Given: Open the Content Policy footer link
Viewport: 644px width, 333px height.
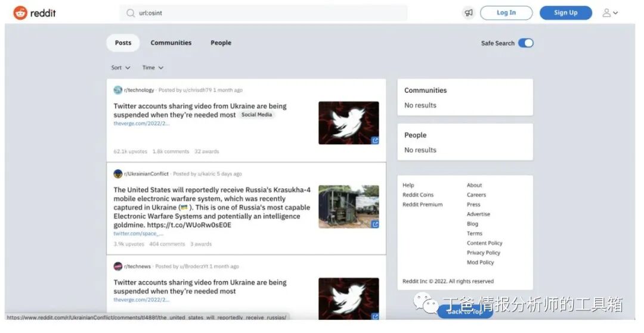Looking at the screenshot, I should (x=485, y=243).
